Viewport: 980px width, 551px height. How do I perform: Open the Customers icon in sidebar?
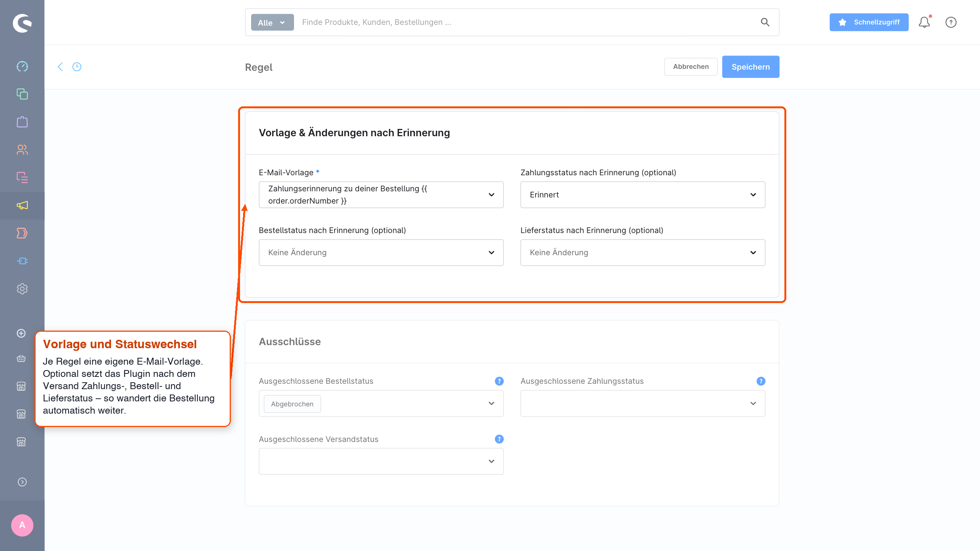(x=22, y=150)
